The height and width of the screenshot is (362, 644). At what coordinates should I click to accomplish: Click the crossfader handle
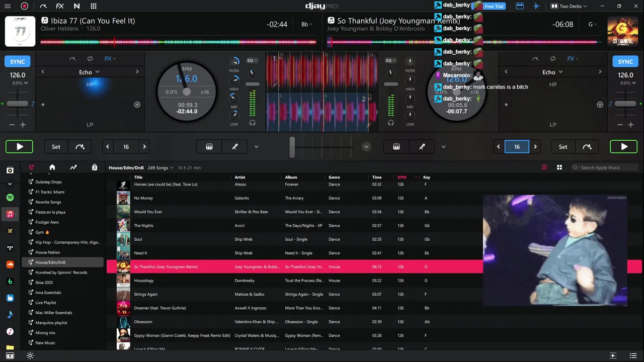(x=292, y=147)
